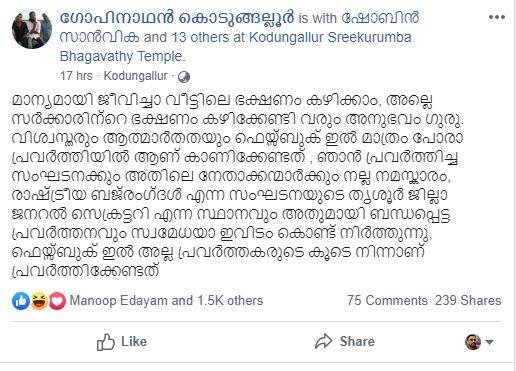Viewport: 516px width, 371px height.
Task: Open the 239 Shares link
Action: (468, 300)
